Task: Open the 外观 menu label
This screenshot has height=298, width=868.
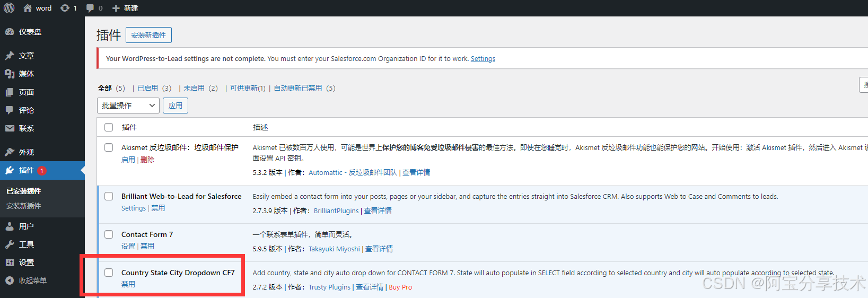Action: 27,152
